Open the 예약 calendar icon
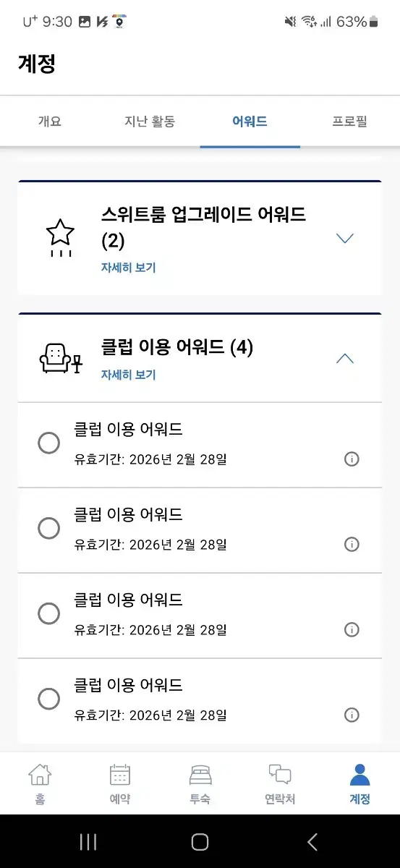Screen dimensions: 400x868 click(120, 775)
